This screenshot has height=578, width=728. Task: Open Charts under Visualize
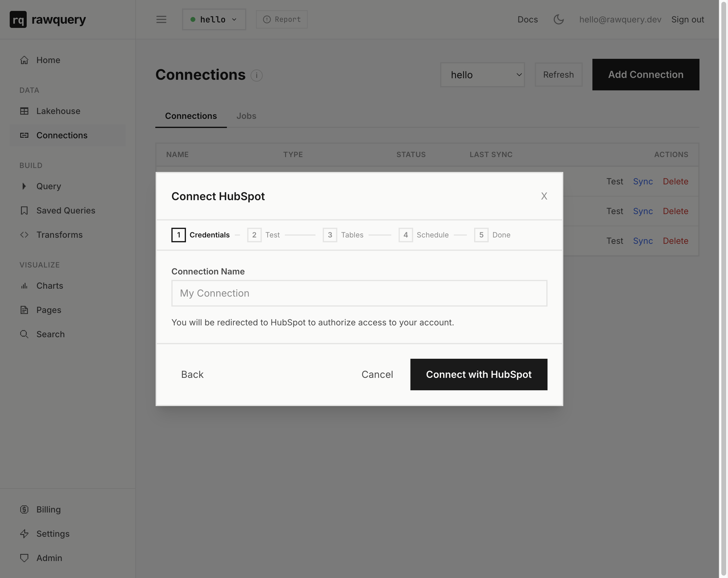50,286
